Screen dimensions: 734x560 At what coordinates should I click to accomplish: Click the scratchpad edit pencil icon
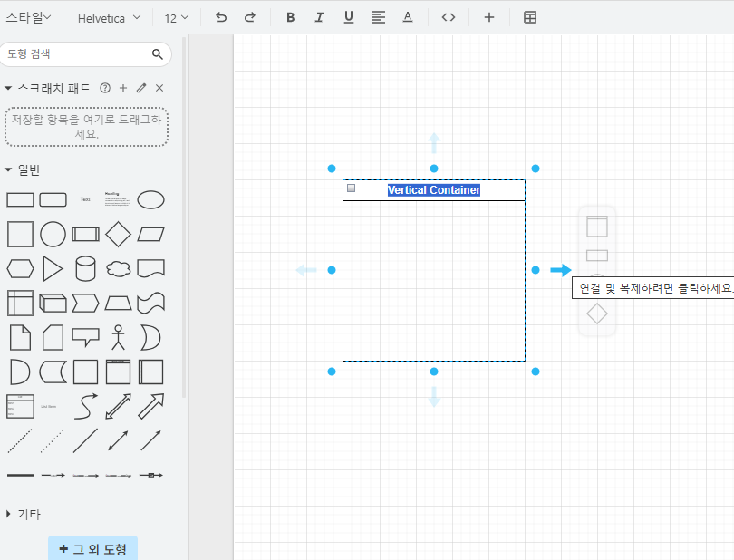pyautogui.click(x=141, y=88)
